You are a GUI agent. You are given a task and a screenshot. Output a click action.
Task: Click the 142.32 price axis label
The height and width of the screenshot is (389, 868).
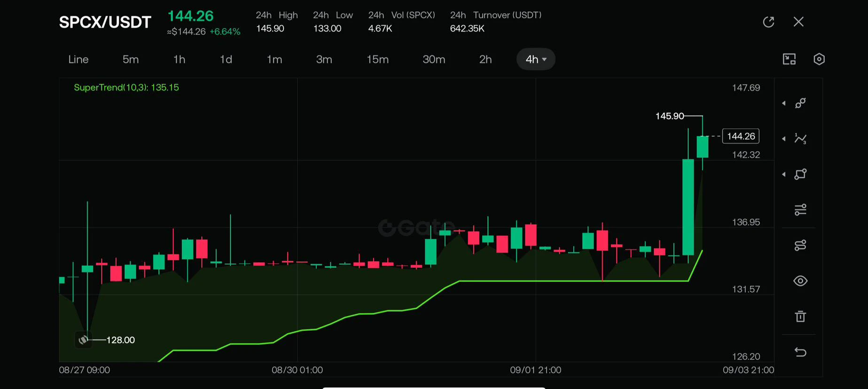click(746, 155)
